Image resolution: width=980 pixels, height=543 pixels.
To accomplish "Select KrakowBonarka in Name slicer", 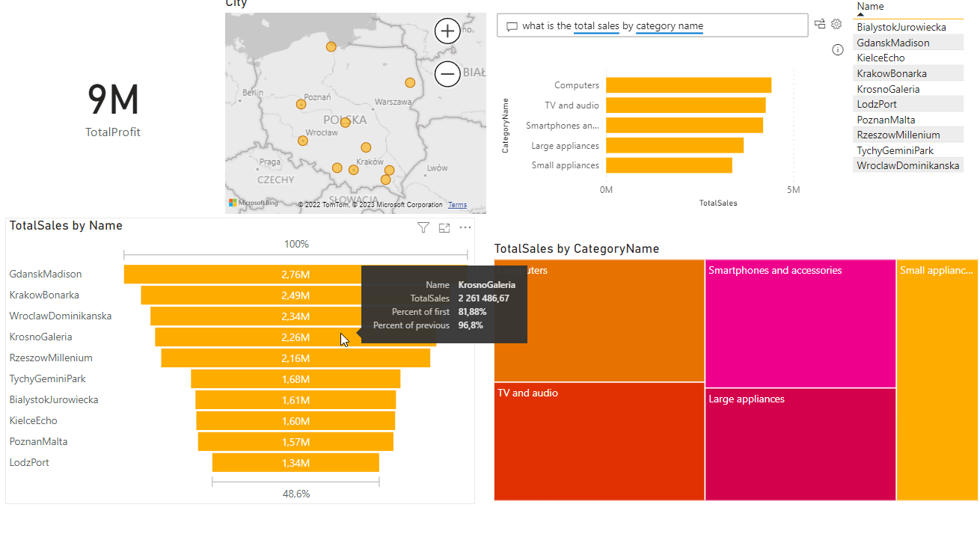I will click(908, 73).
